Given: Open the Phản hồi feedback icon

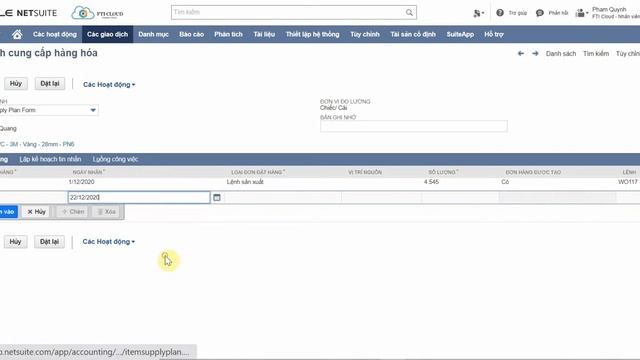Looking at the screenshot, I should click(540, 13).
